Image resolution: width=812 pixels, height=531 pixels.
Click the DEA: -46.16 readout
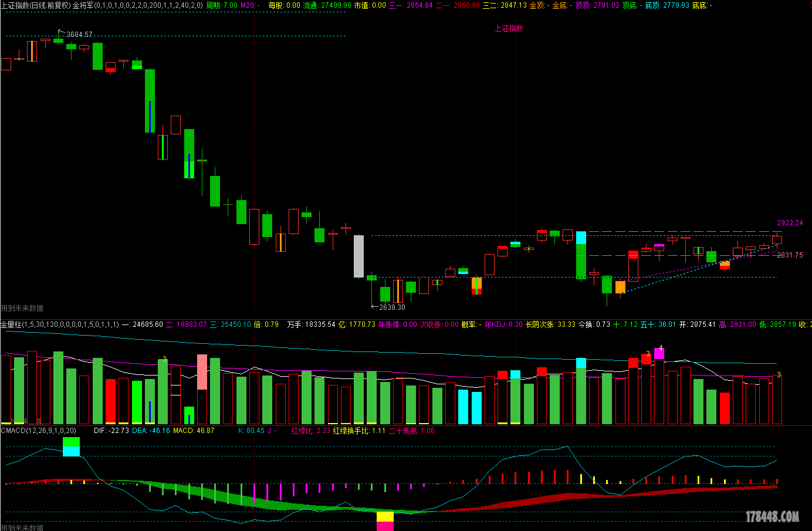tap(151, 431)
